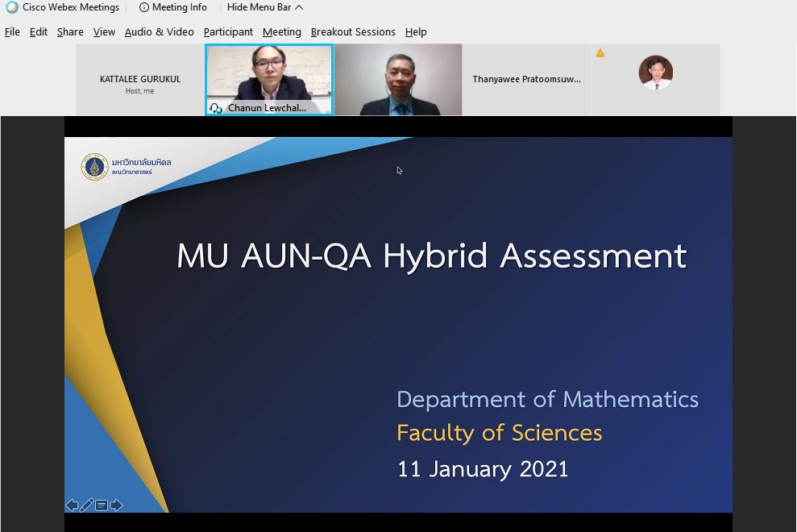Image resolution: width=797 pixels, height=532 pixels.
Task: Click the Cisco Webex Meetings logo icon
Action: 11,7
